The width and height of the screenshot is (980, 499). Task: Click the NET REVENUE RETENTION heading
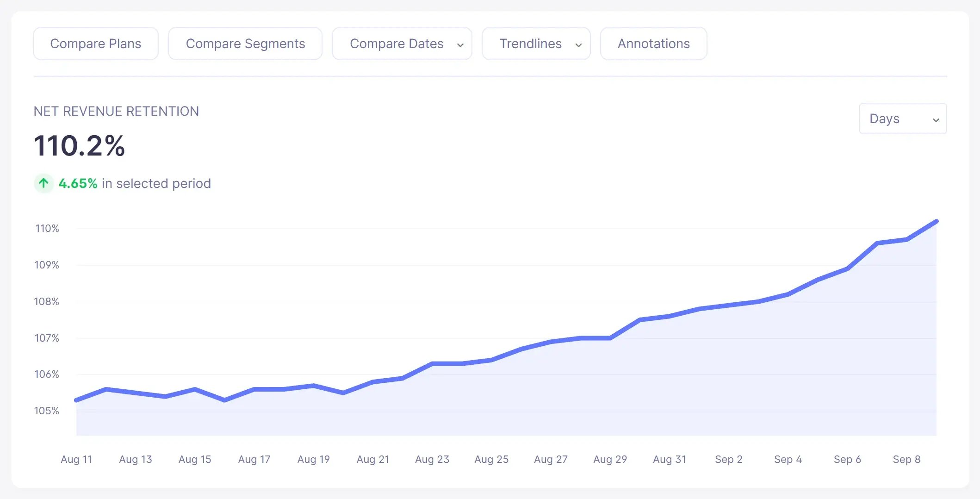pos(116,111)
